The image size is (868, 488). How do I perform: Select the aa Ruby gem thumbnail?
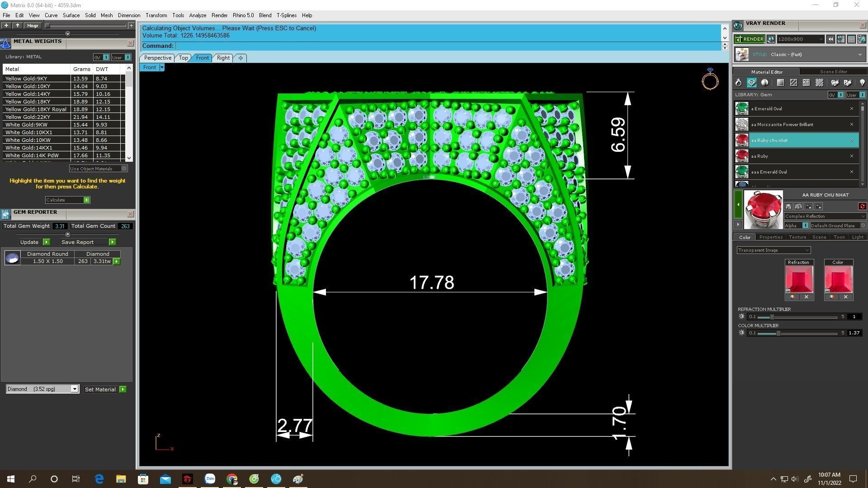click(742, 156)
